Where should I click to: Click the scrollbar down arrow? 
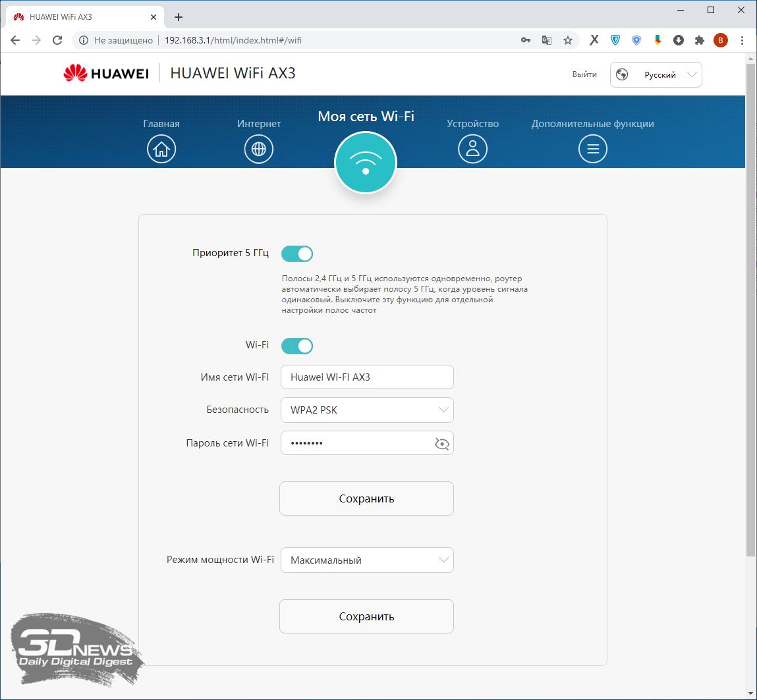coord(750,693)
